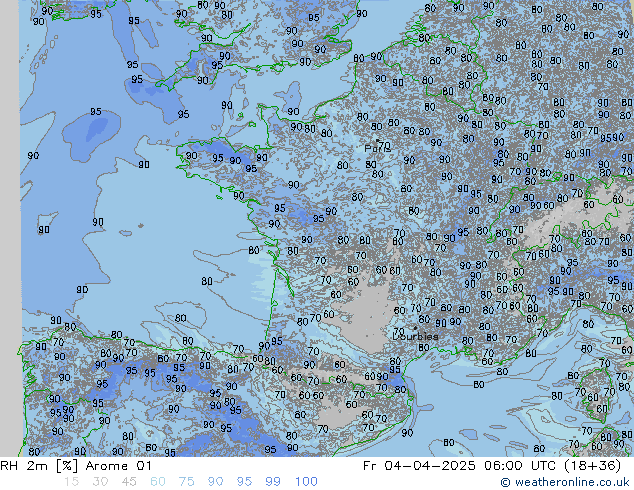Select the legend value 100
Image resolution: width=634 pixels, height=490 pixels.
[306, 482]
